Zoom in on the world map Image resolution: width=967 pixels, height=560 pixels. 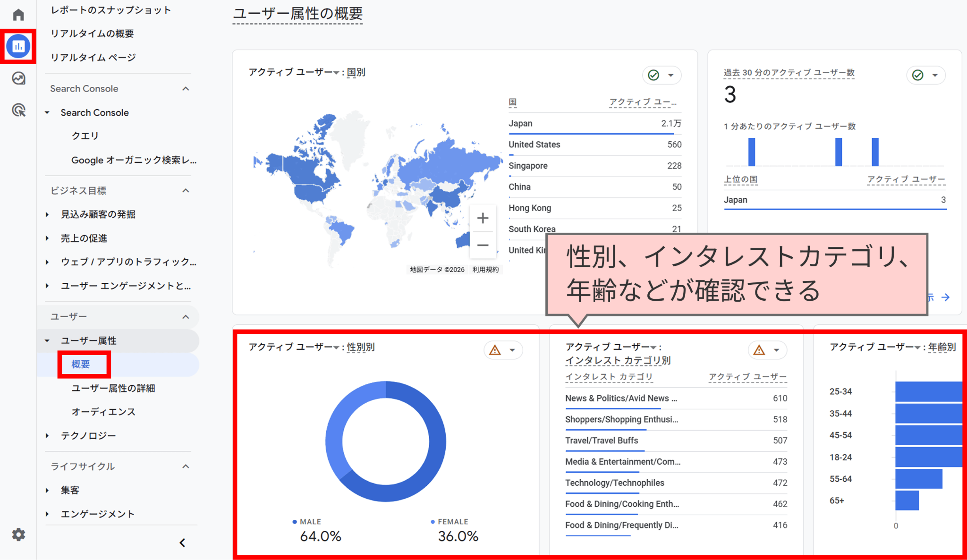(483, 218)
